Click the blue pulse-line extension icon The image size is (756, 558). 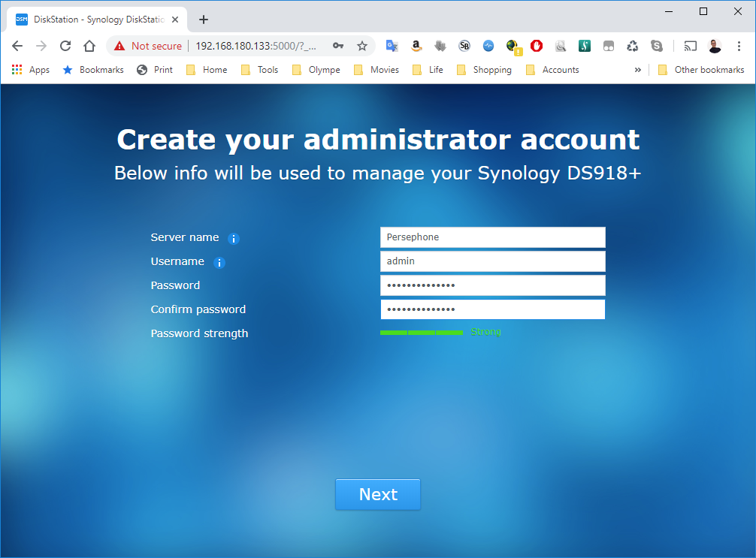click(x=488, y=46)
